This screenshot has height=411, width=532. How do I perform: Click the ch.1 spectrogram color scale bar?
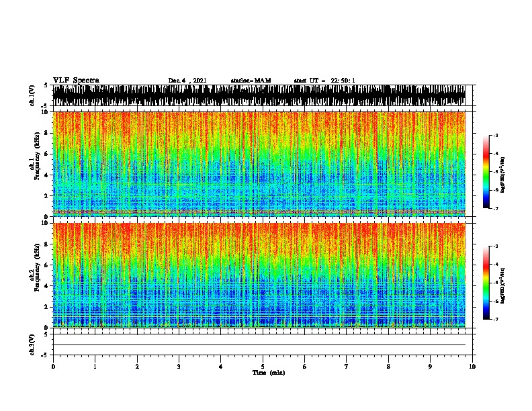486,172
